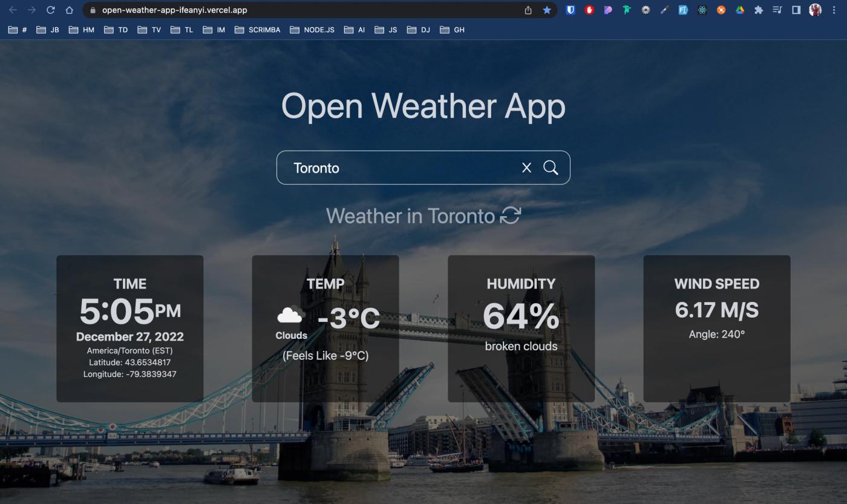Reload the page in the browser

[51, 10]
